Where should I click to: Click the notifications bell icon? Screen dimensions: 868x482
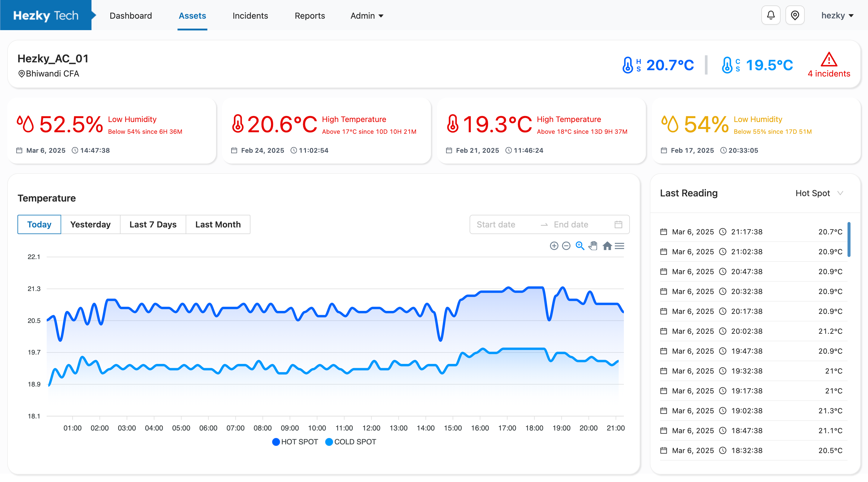(771, 15)
